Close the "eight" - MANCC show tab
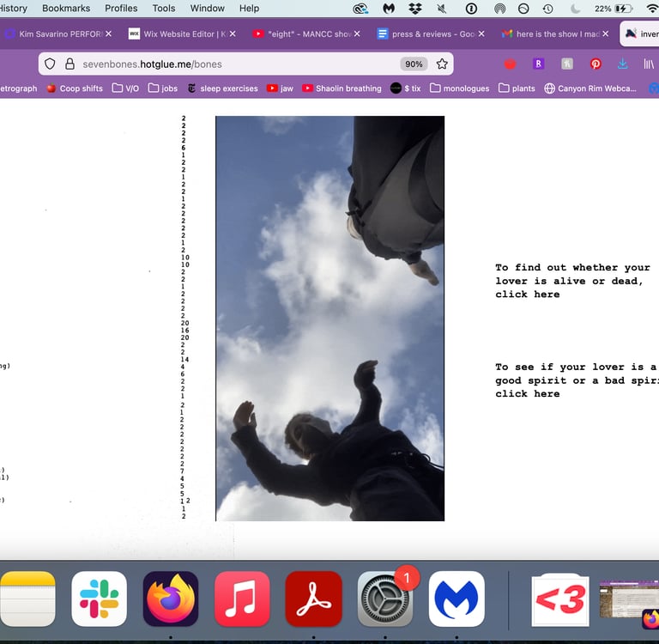Viewport: 659px width, 644px height. [x=357, y=33]
